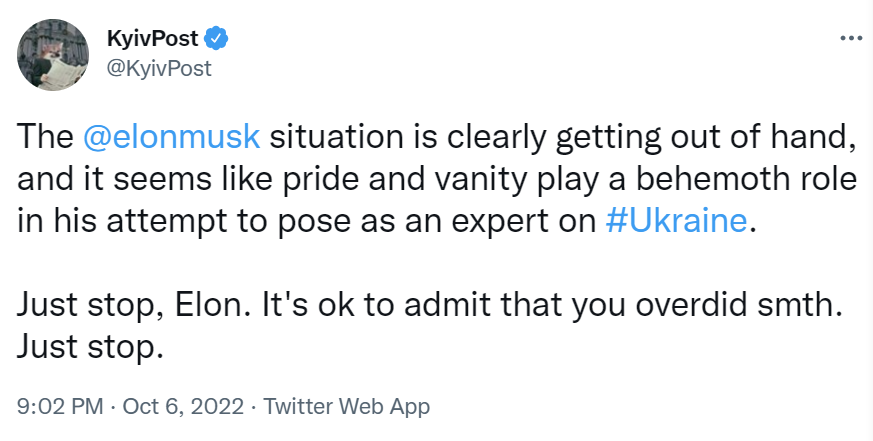Click the blue verified badge

click(x=217, y=39)
